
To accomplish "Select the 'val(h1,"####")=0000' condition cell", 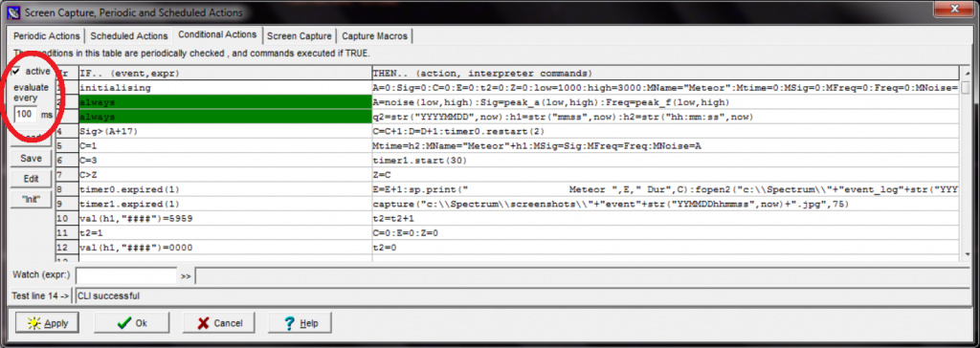I will [x=225, y=248].
